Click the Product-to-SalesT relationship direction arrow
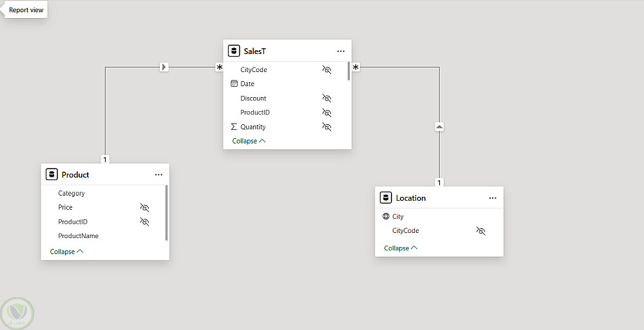The image size is (644, 330). [164, 66]
